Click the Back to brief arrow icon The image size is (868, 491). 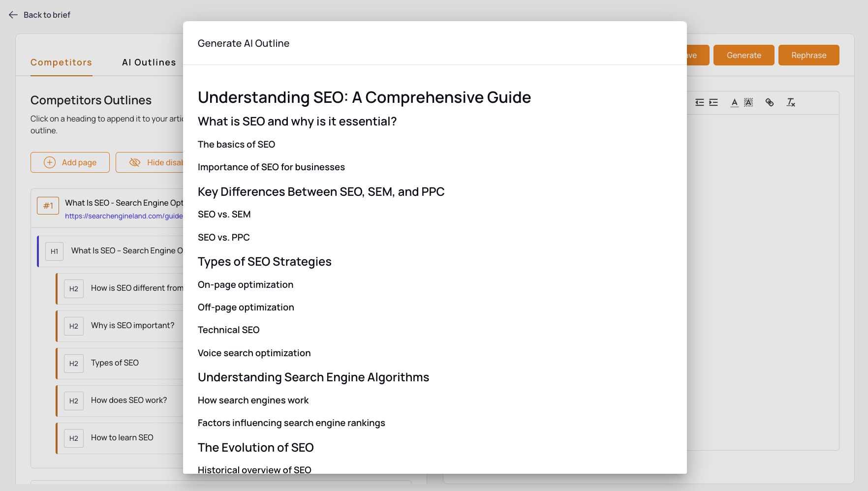coord(13,15)
